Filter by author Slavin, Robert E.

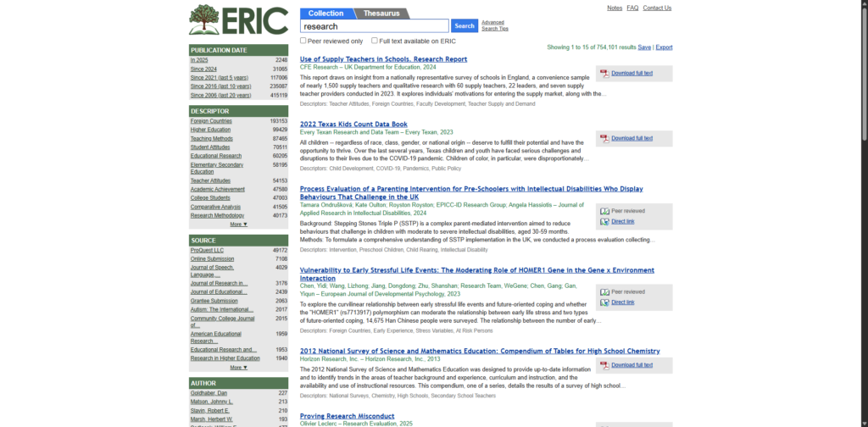click(211, 411)
